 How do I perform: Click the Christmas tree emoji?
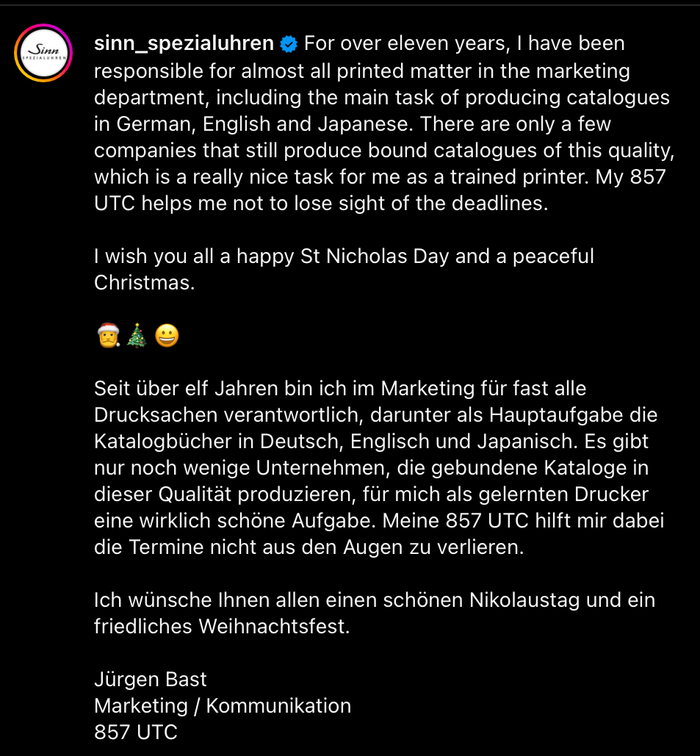(x=137, y=336)
